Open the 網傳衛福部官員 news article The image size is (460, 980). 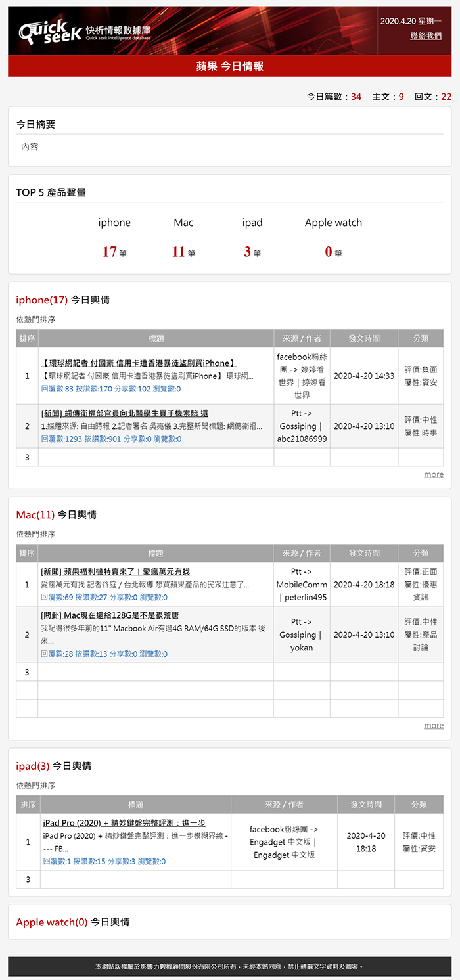125,413
